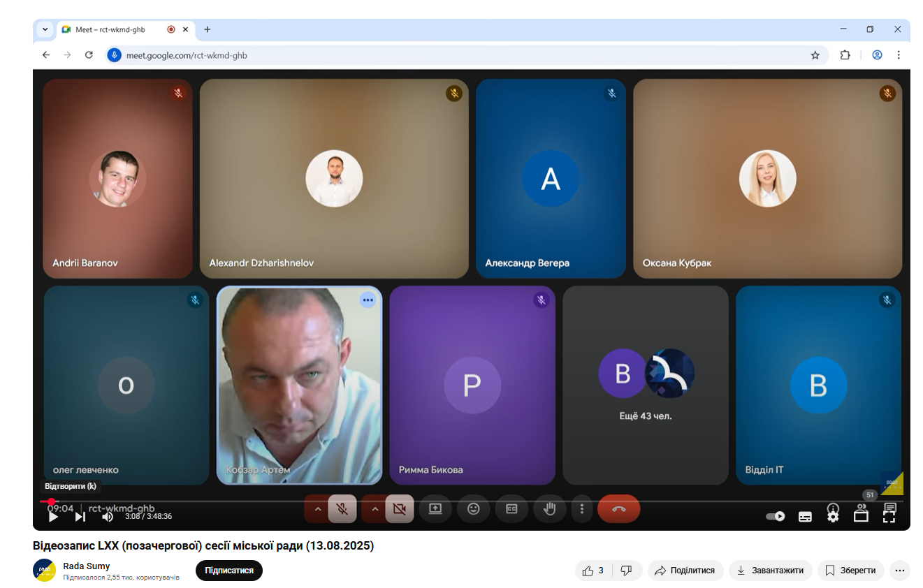Screen dimensions: 923x588
Task: Open more actions menu next to Зберегти
Action: (x=900, y=571)
